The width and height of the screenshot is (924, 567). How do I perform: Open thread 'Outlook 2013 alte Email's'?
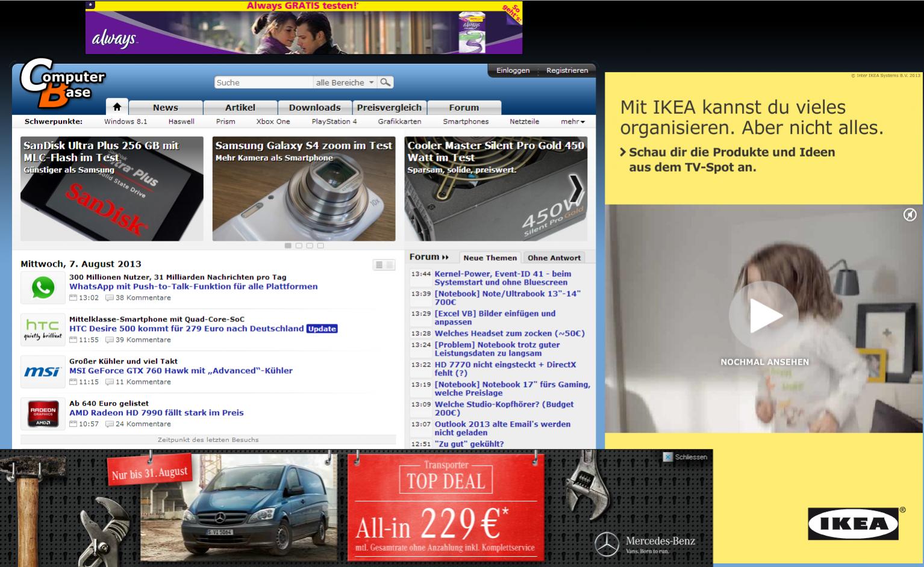click(x=502, y=429)
